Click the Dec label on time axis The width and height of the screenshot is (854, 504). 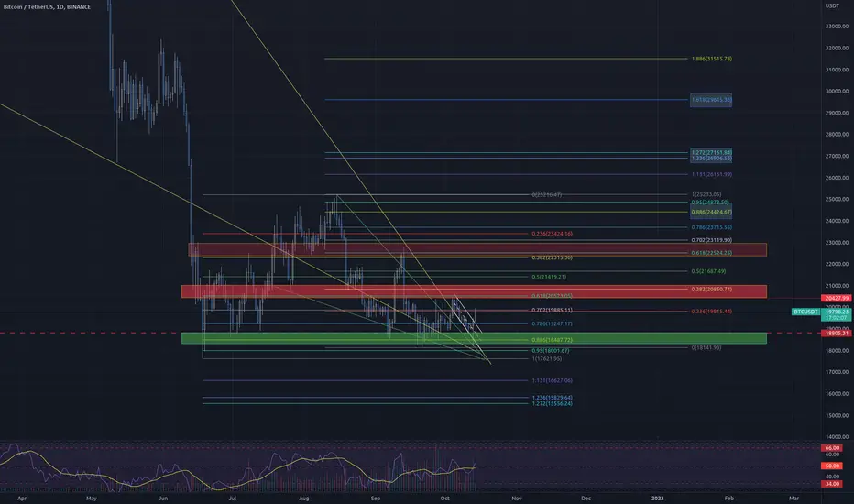pyautogui.click(x=586, y=498)
